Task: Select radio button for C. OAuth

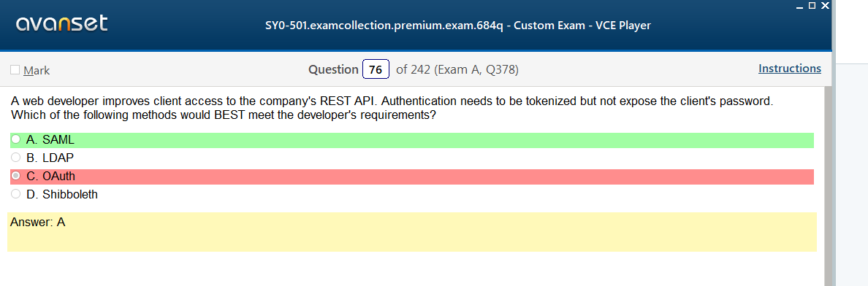Action: tap(15, 176)
